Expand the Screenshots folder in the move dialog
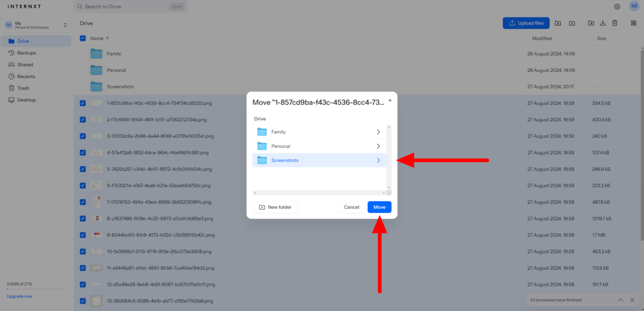 coord(378,160)
